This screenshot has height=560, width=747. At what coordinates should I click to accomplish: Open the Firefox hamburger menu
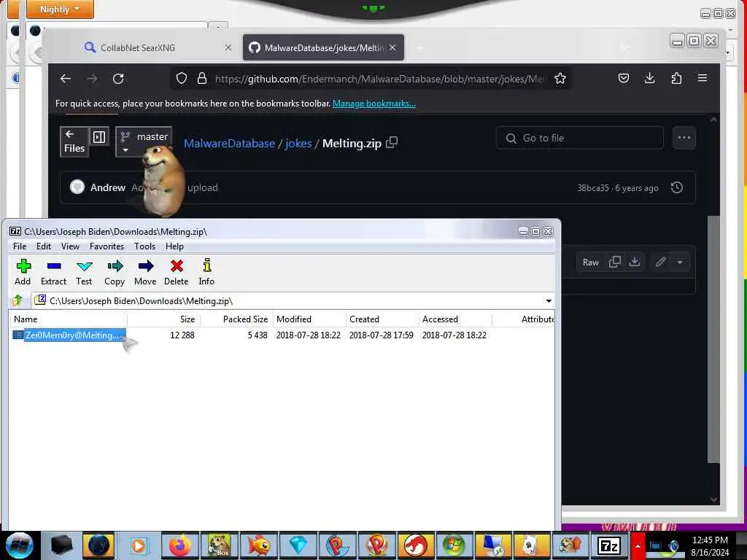coord(703,78)
